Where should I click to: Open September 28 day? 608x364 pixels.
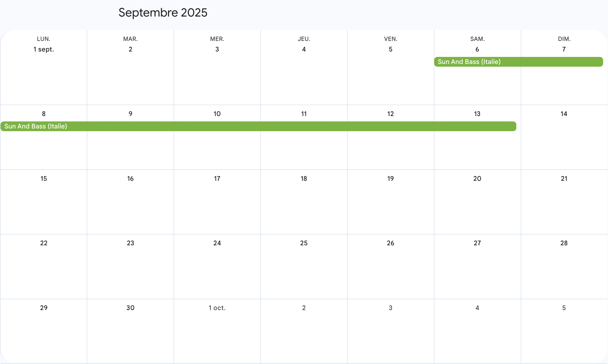tap(564, 243)
